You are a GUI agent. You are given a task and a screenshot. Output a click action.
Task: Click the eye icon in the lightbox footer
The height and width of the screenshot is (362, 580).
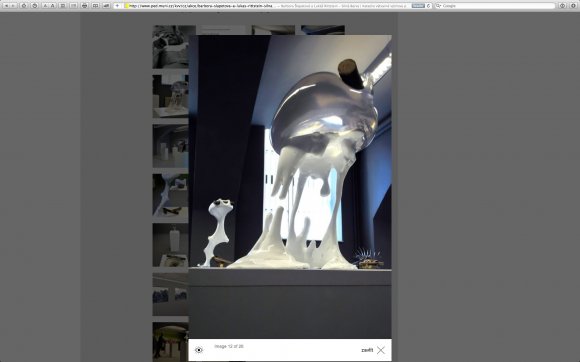pos(199,350)
